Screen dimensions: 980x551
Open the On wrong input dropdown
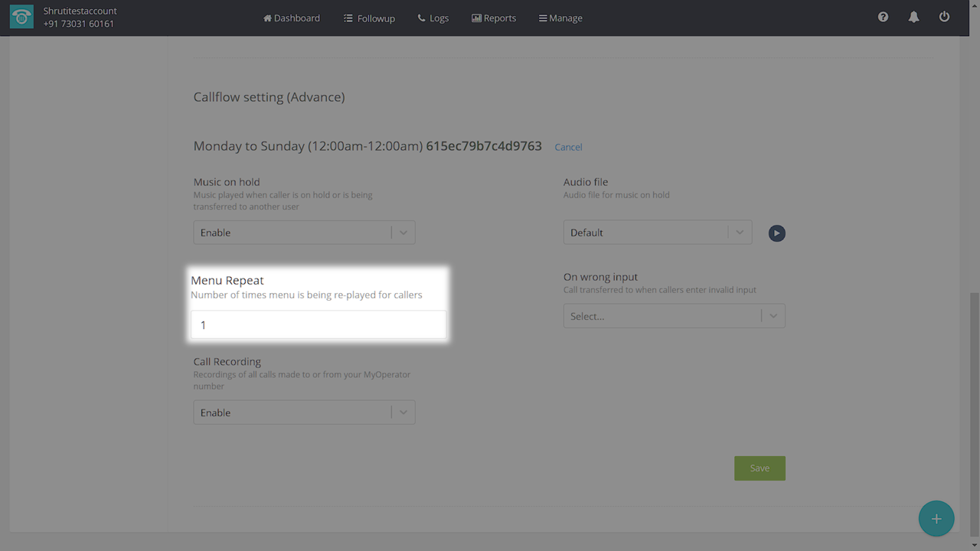pyautogui.click(x=674, y=316)
